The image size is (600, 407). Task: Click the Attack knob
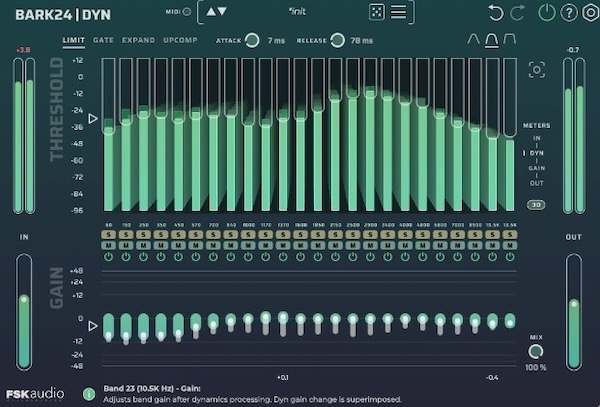pos(252,40)
